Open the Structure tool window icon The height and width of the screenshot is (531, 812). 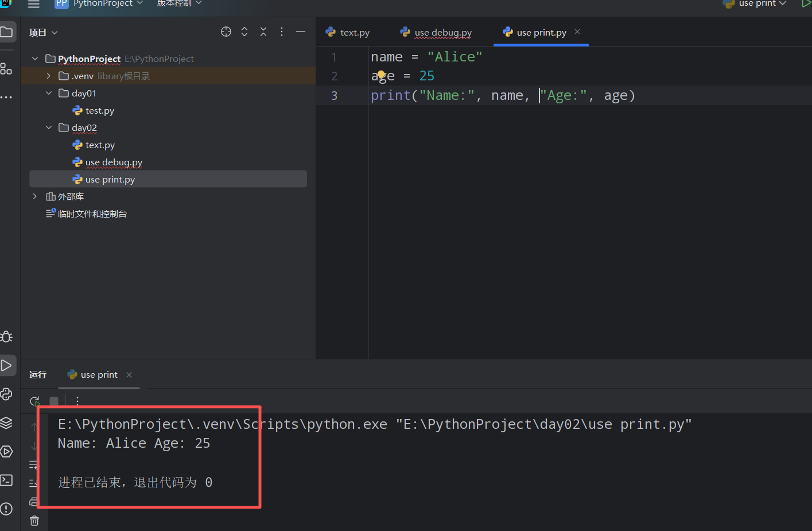[6, 69]
